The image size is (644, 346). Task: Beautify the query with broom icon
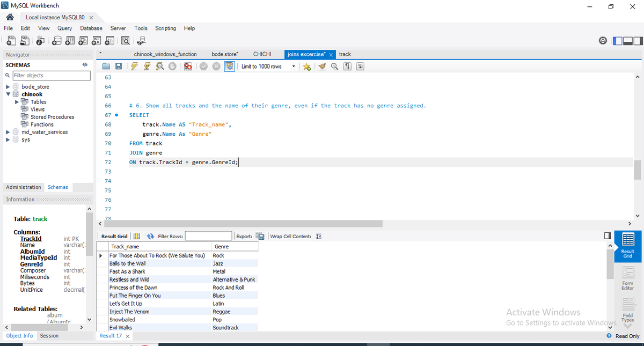322,67
